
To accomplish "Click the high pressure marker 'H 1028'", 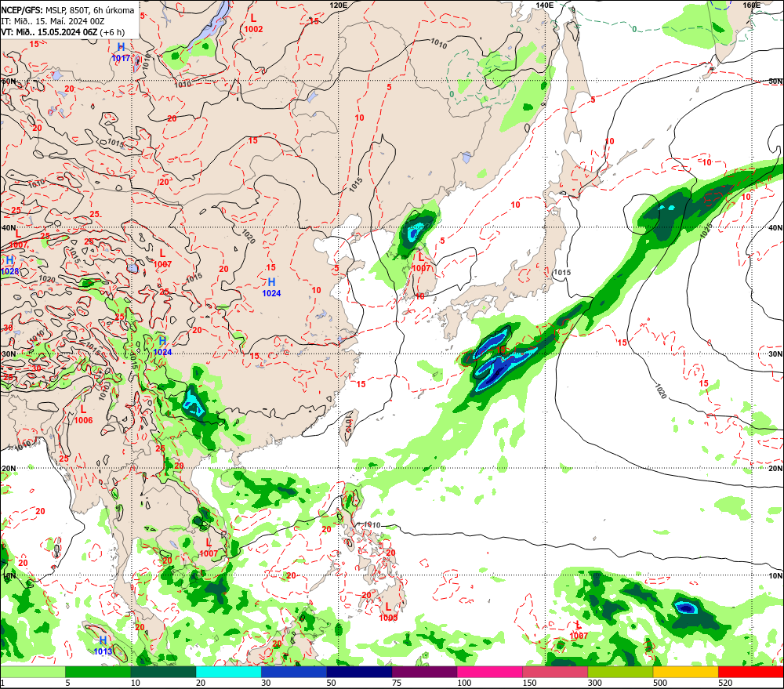I will pyautogui.click(x=9, y=266).
